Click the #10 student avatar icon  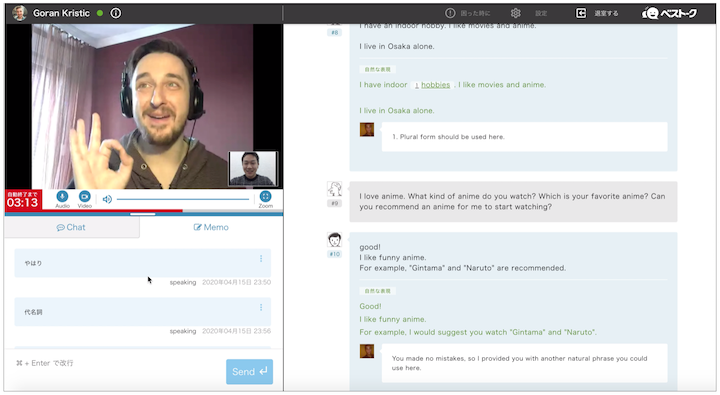coord(334,239)
